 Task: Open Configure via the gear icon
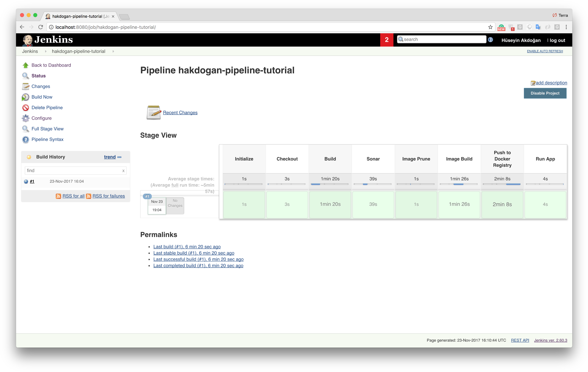26,118
